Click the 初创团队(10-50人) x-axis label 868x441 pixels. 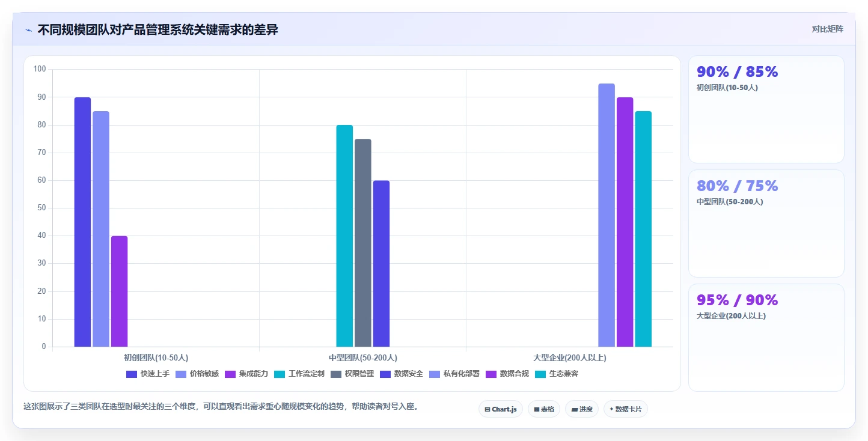pos(156,357)
